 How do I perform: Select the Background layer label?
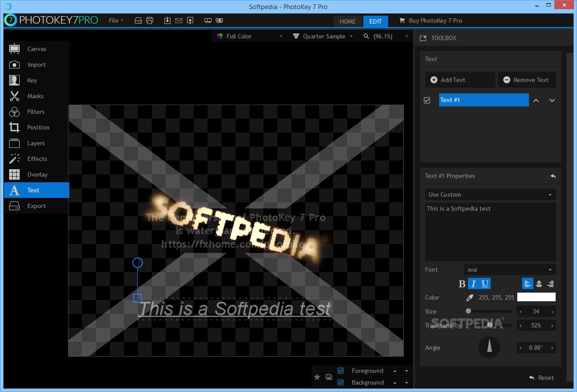(368, 382)
